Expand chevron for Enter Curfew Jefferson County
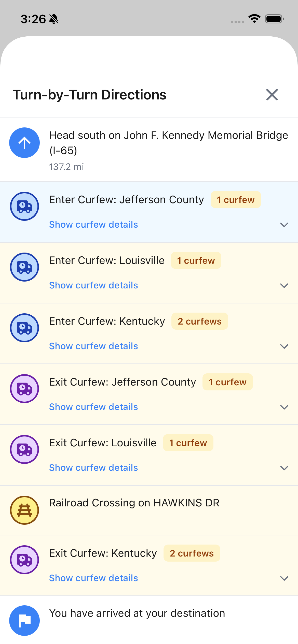This screenshot has height=644, width=298. 284,225
